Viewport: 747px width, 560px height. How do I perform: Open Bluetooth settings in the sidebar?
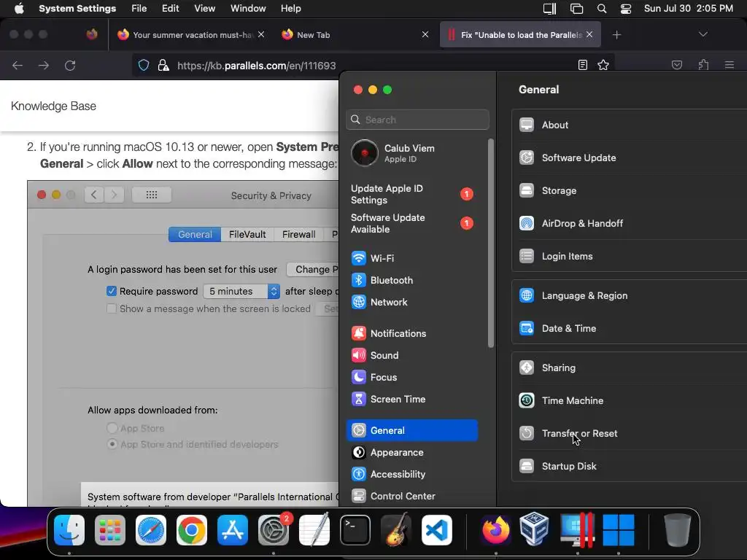tap(412, 280)
